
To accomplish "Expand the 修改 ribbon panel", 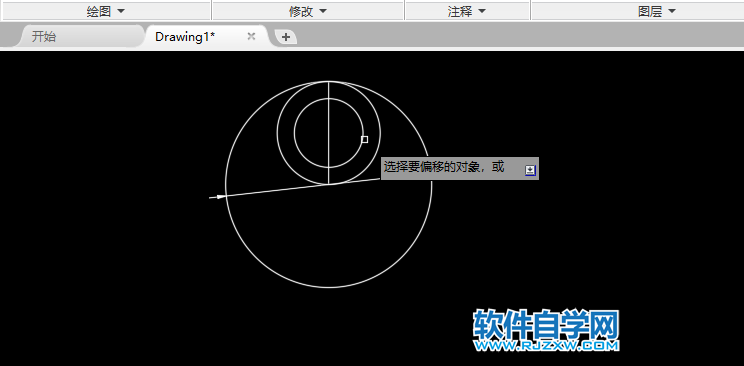I will click(308, 11).
